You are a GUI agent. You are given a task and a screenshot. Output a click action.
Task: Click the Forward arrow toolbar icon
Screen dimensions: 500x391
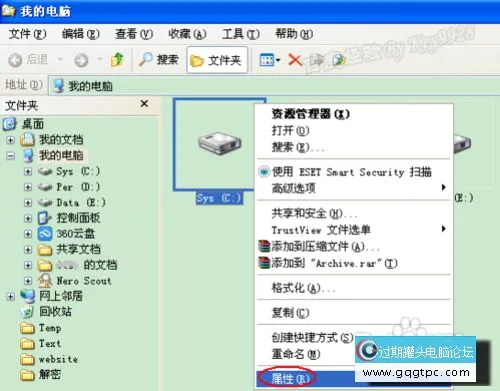[81, 60]
